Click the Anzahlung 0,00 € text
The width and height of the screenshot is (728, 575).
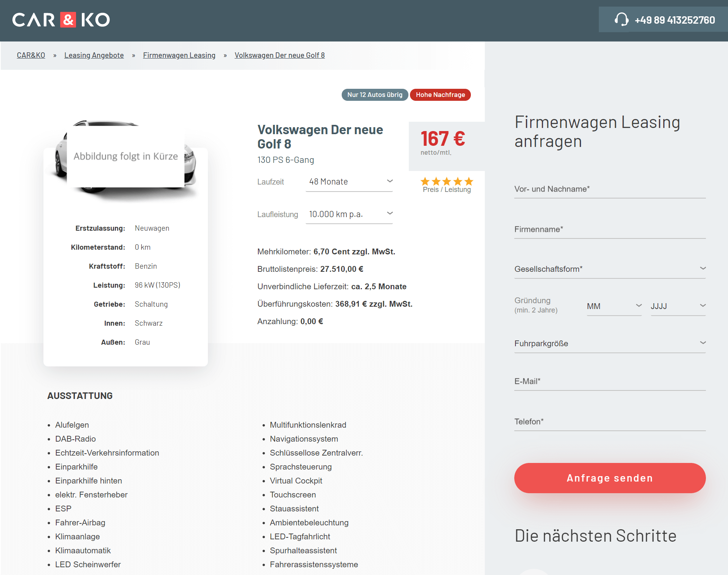290,321
